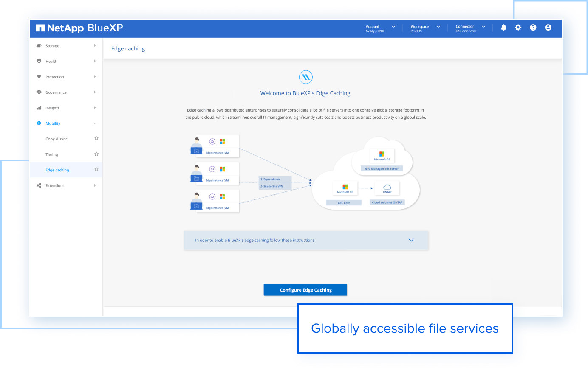Open the Governance section icon
Viewport: 588px width, 370px height.
(39, 92)
